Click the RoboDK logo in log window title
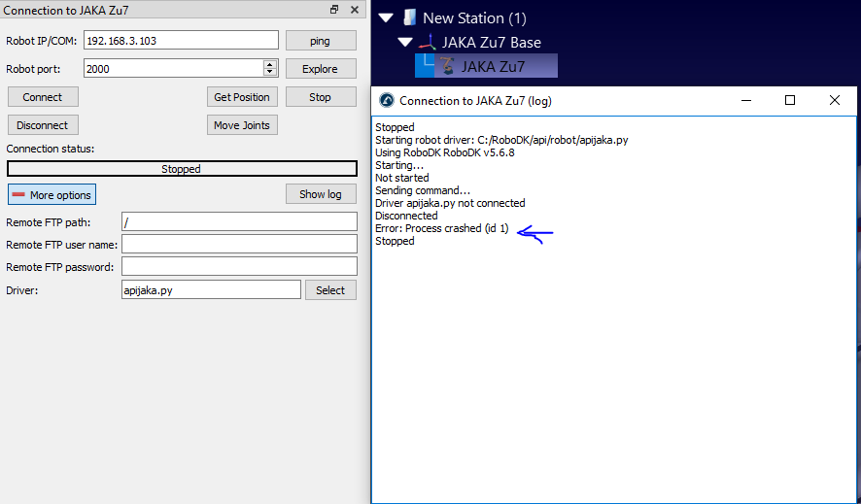861x504 pixels. (x=386, y=100)
